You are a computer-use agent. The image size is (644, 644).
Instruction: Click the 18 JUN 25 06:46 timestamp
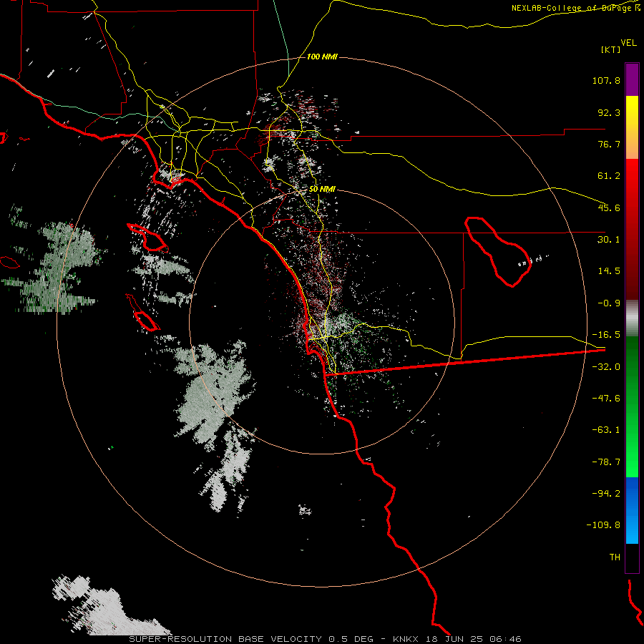[473, 639]
